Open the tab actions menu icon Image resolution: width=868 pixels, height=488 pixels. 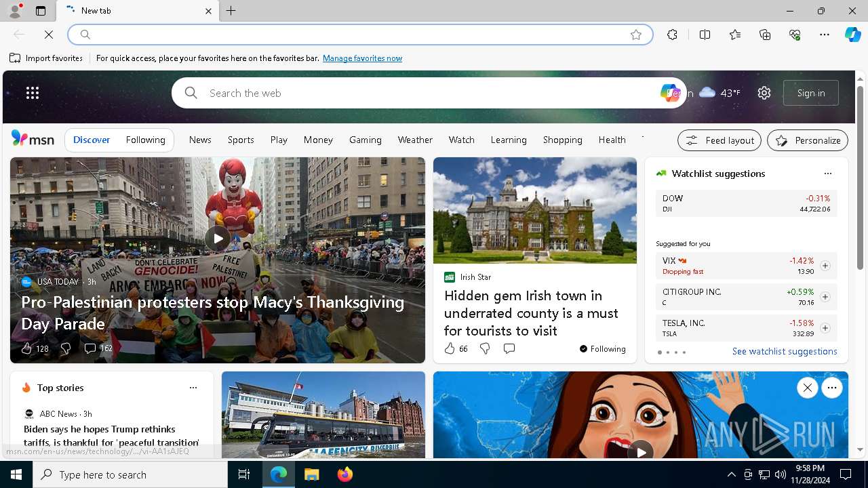pos(41,11)
